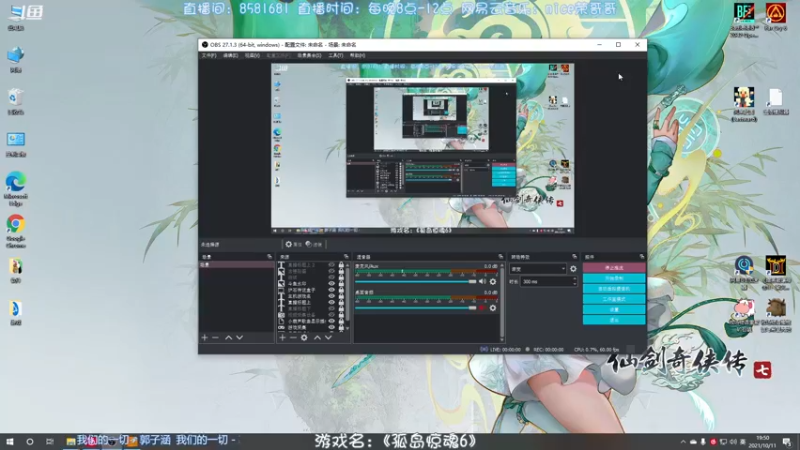Click the 属性 properties button above Sources

294,244
